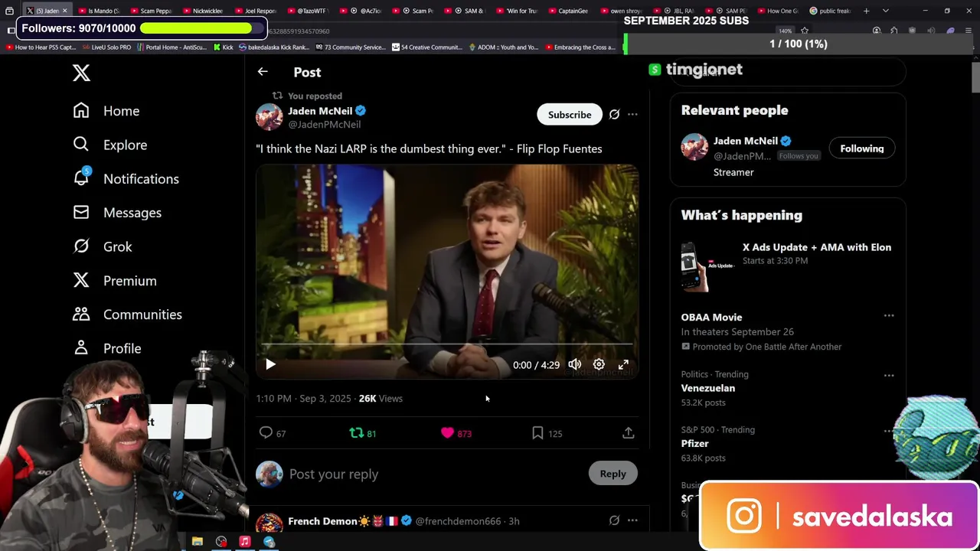This screenshot has width=980, height=551.
Task: Open Jaden McNeil under Relevant people
Action: (x=745, y=141)
